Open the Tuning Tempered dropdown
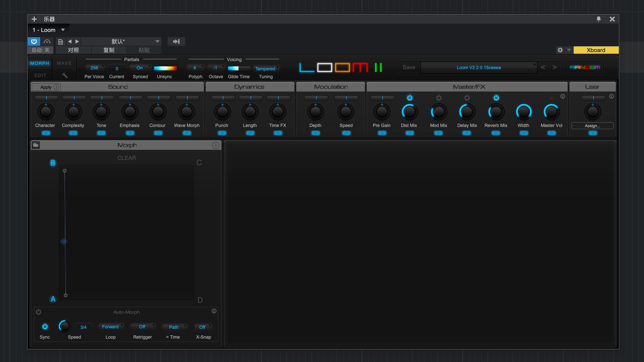 point(266,68)
